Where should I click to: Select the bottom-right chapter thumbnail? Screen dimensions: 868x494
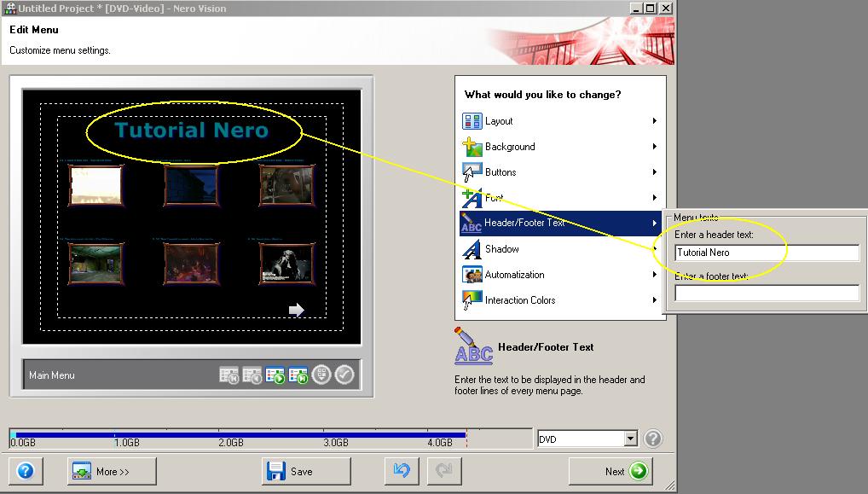(286, 264)
